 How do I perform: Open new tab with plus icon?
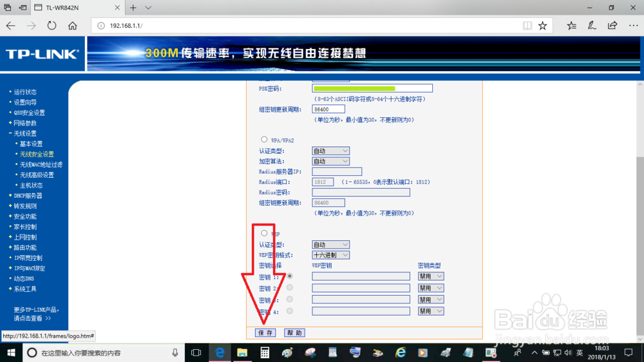click(133, 7)
